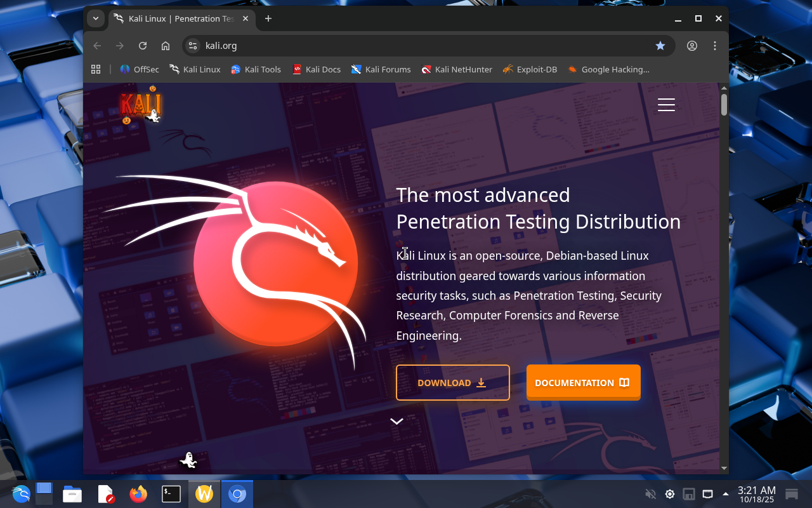Launch Firefox from the taskbar
This screenshot has width=812, height=508.
[x=138, y=494]
